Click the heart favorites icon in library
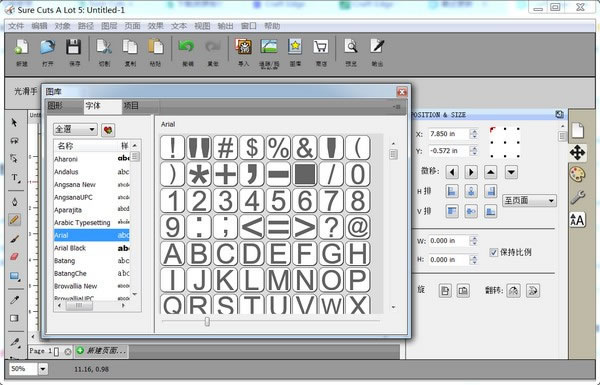Screen dimensions: 600x385 point(108,130)
